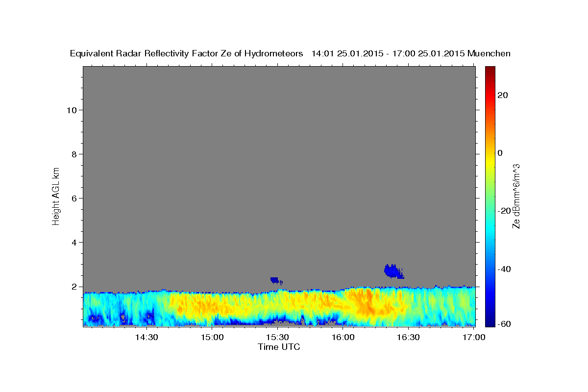Click the 16:30 time tick label
588x392 pixels.
pyautogui.click(x=408, y=337)
